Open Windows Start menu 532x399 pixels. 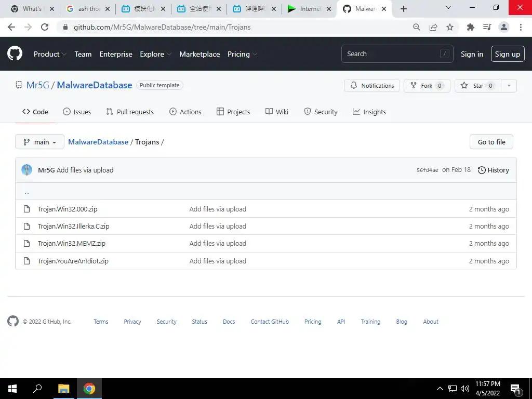pyautogui.click(x=12, y=389)
